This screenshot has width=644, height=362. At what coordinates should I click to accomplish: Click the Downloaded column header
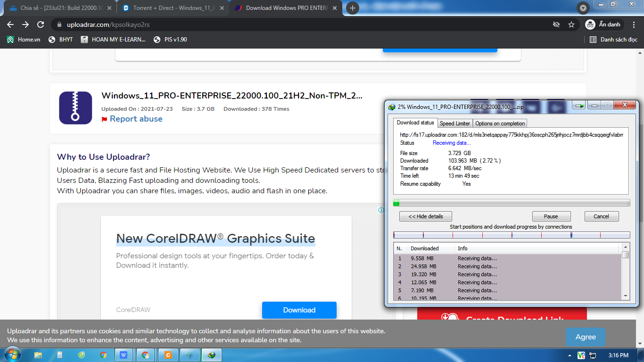coord(431,248)
